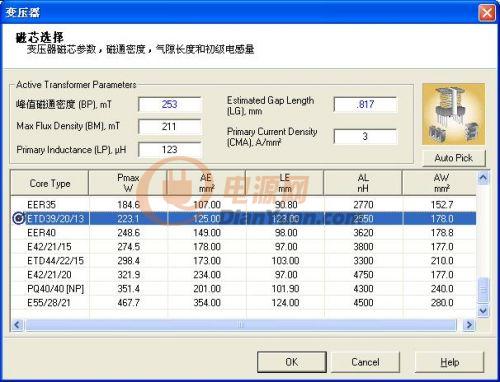The height and width of the screenshot is (382, 500).
Task: Click the vertical scrollbar down arrow
Action: 483,311
